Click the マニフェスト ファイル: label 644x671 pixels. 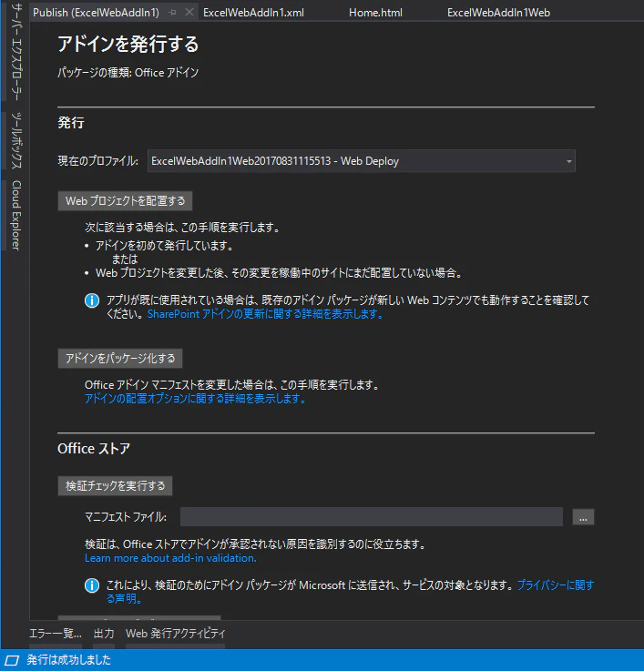pos(126,517)
